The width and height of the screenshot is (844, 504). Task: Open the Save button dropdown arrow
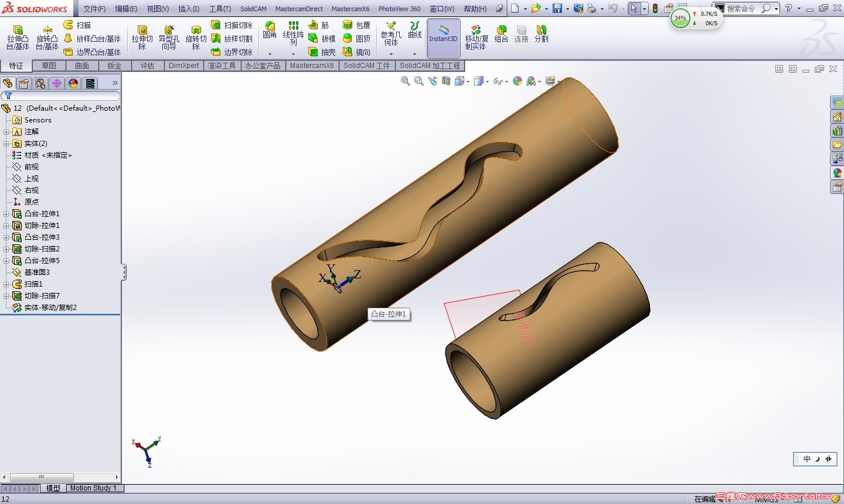click(567, 8)
